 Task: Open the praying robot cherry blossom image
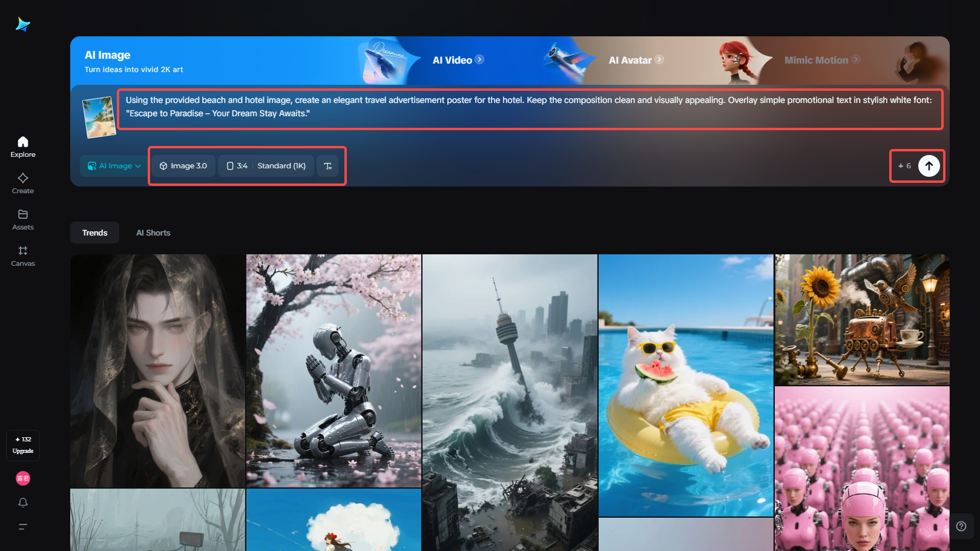334,371
